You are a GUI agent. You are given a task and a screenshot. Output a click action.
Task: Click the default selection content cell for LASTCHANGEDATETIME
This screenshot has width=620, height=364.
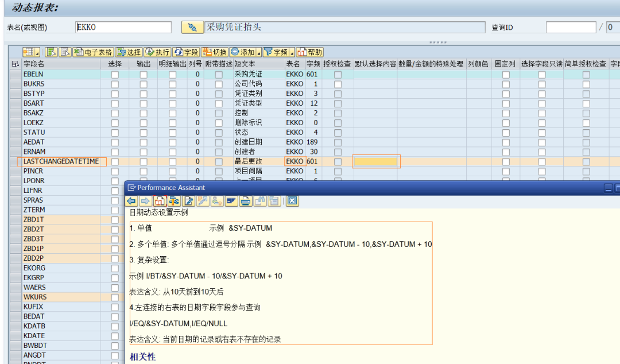pyautogui.click(x=375, y=161)
